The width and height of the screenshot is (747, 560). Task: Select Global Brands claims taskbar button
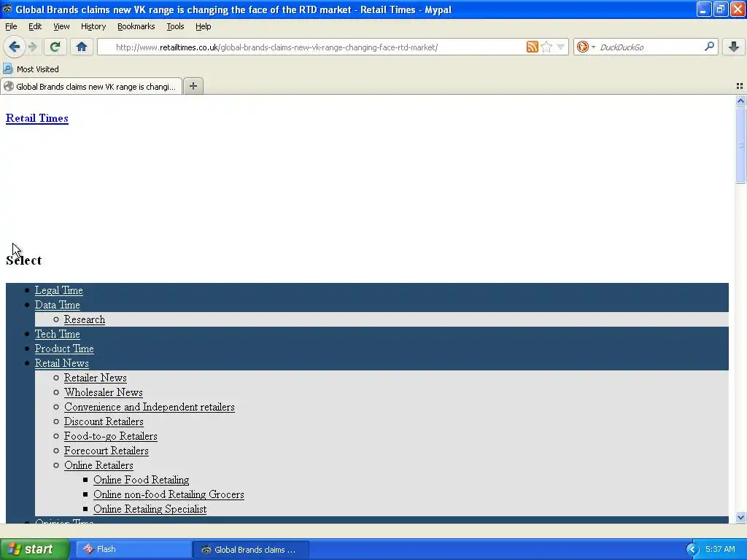click(251, 550)
